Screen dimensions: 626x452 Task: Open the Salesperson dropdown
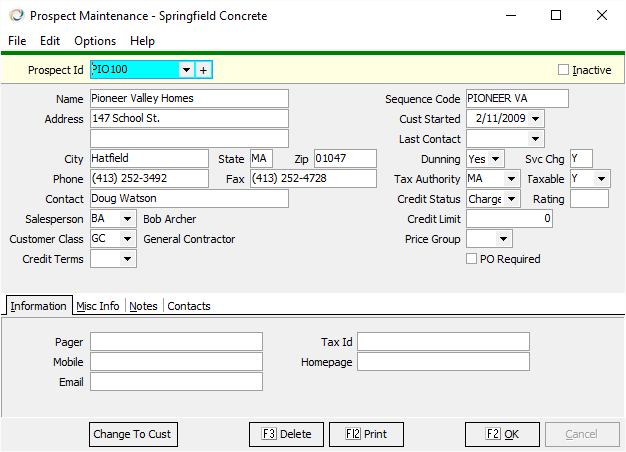(x=127, y=219)
